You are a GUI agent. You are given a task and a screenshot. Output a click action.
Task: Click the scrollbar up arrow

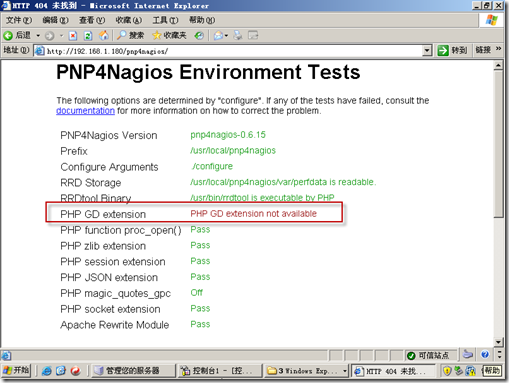[498, 65]
